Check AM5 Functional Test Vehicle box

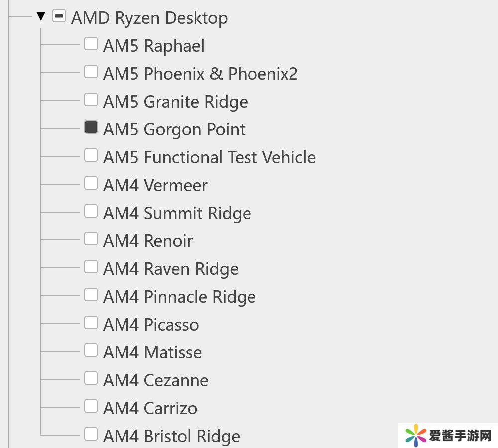[x=91, y=156]
